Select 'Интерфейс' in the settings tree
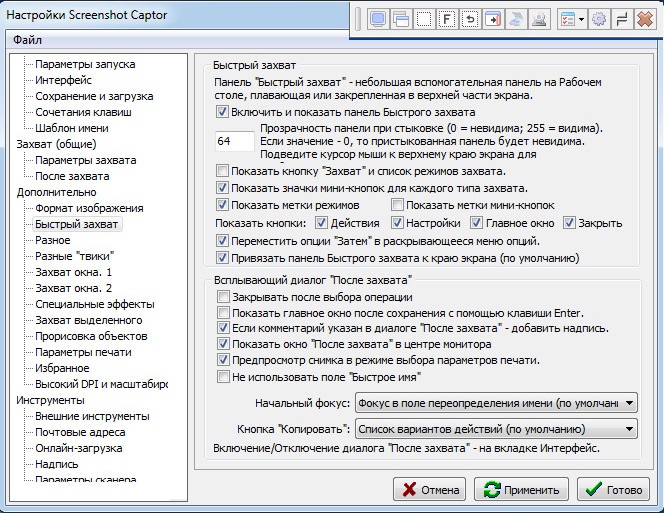The width and height of the screenshot is (664, 513). 64,80
